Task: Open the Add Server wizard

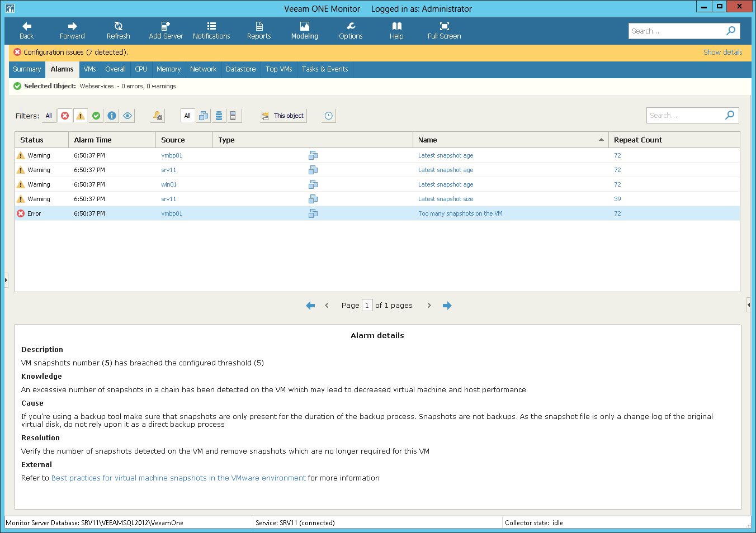Action: [x=166, y=31]
